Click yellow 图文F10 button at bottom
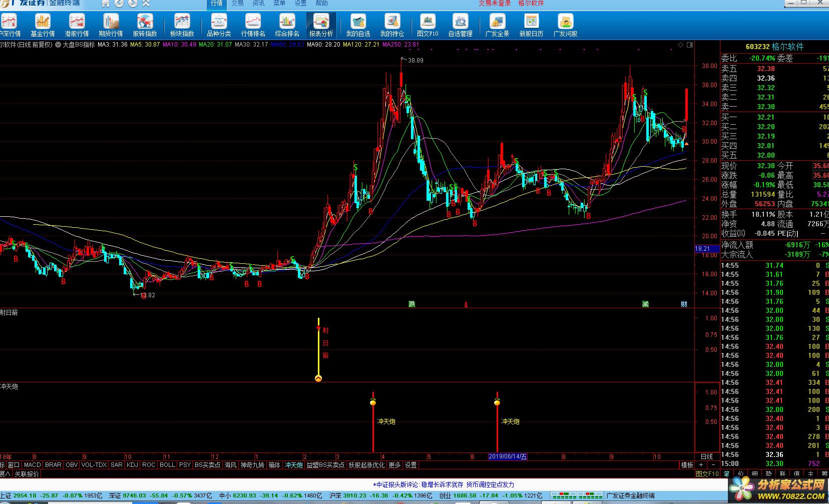 tap(707, 473)
